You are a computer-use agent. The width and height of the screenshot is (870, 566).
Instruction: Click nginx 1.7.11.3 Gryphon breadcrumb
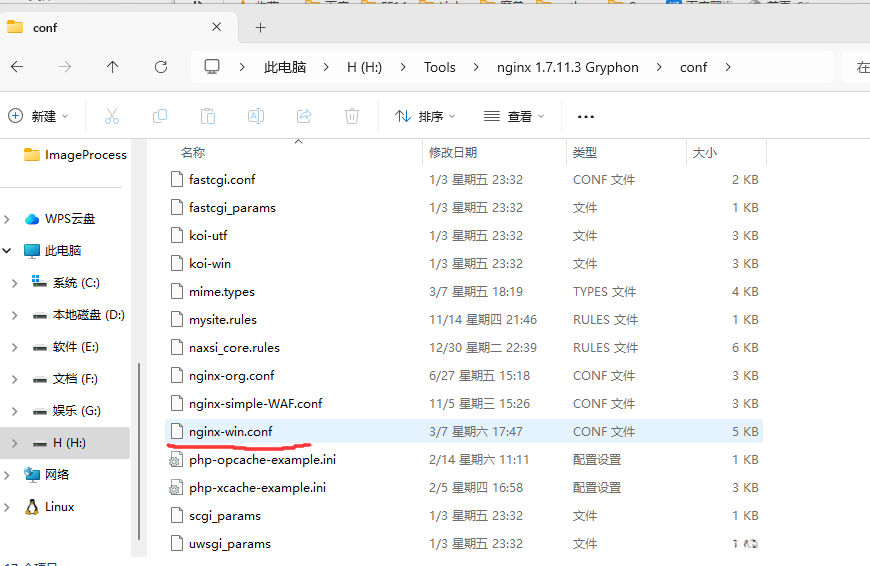568,67
